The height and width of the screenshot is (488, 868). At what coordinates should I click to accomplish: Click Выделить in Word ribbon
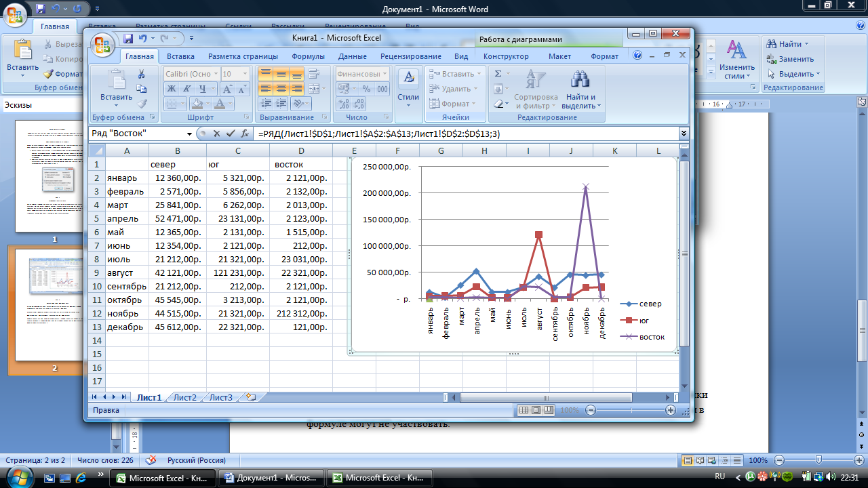tap(793, 74)
